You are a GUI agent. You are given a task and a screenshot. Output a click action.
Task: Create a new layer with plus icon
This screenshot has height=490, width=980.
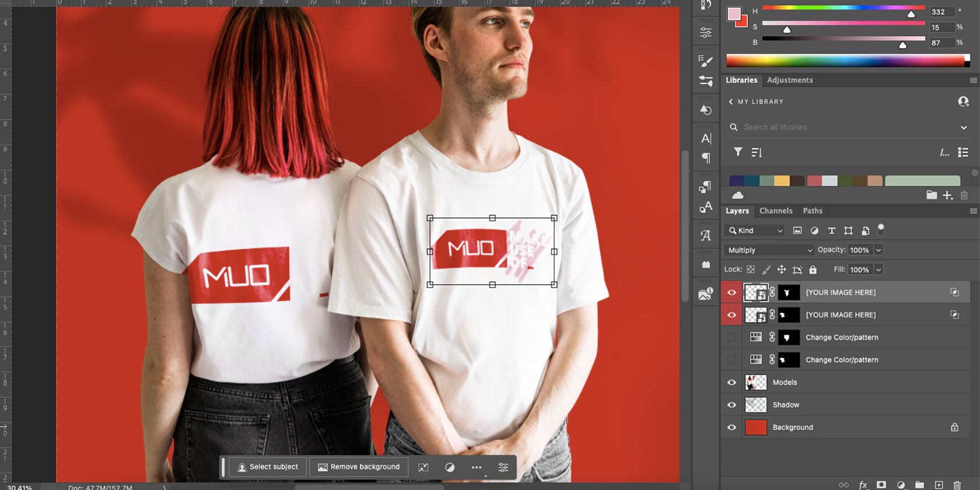[x=939, y=485]
